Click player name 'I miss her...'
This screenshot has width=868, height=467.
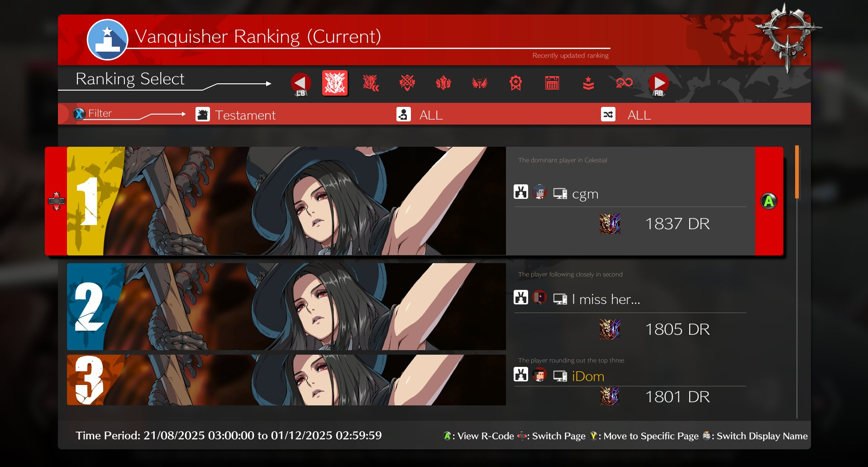[x=606, y=299]
